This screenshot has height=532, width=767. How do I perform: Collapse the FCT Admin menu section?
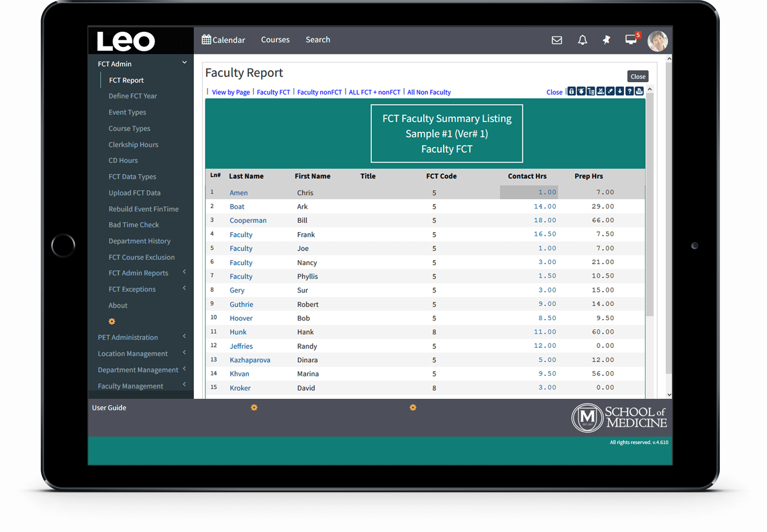[184, 63]
